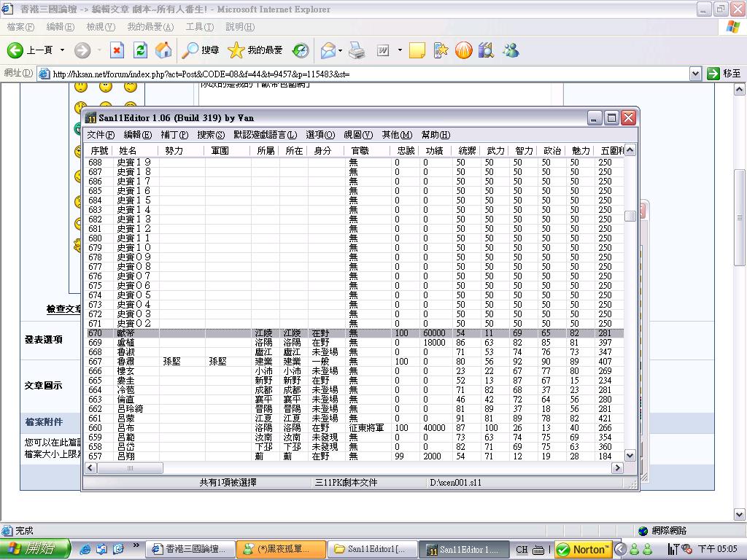This screenshot has height=560, width=747.
Task: Go to the browser Home page icon
Action: pyautogui.click(x=164, y=50)
